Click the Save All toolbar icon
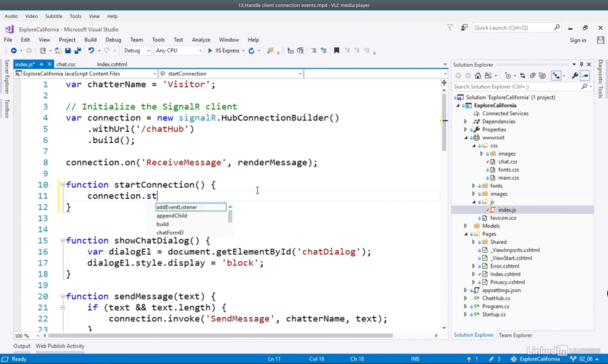Screen dimensions: 608x364 [78, 51]
